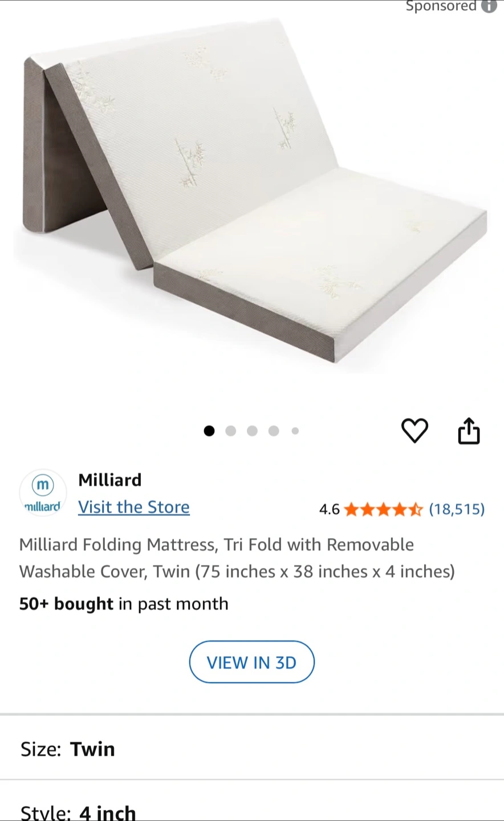Click the 4.6 rating number
This screenshot has width=504, height=821.
[x=329, y=509]
